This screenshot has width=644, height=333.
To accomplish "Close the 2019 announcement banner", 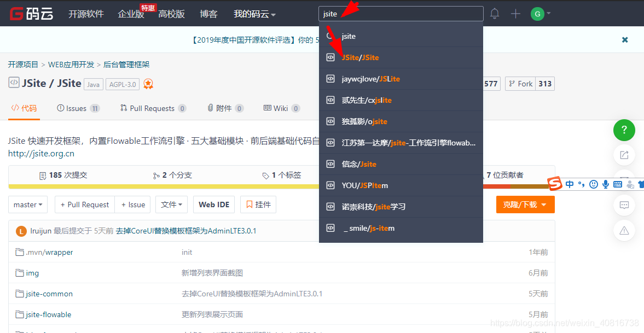I will tap(625, 40).
